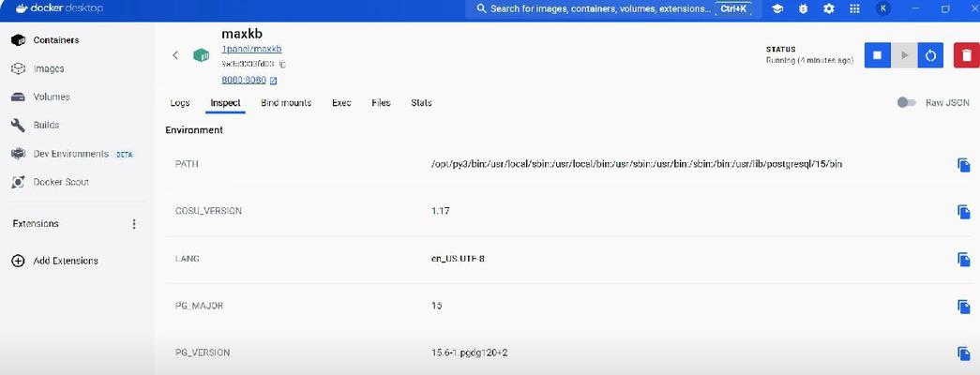Click the Volumes disk icon

click(18, 97)
